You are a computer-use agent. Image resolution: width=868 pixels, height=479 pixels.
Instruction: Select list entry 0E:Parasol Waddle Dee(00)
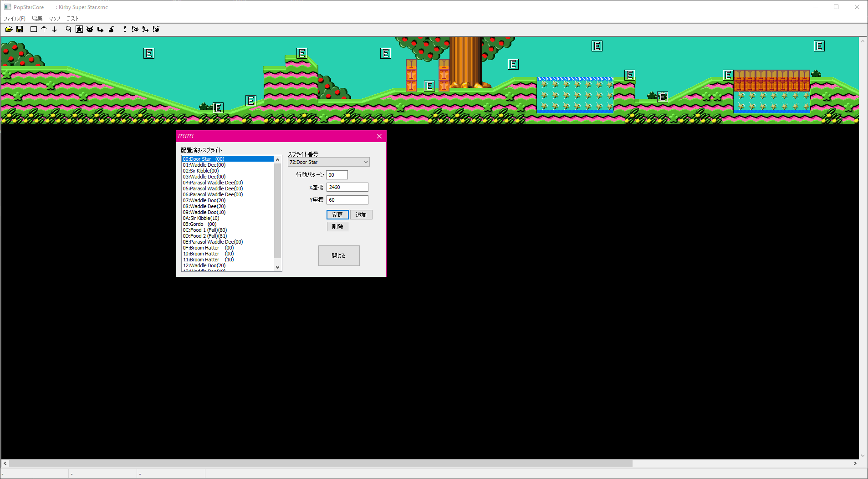pos(228,242)
